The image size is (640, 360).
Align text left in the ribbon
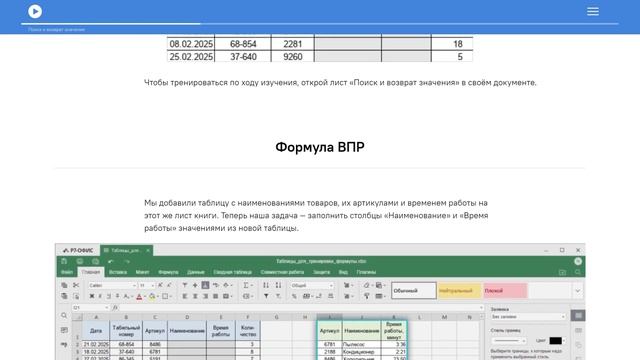coord(185,296)
